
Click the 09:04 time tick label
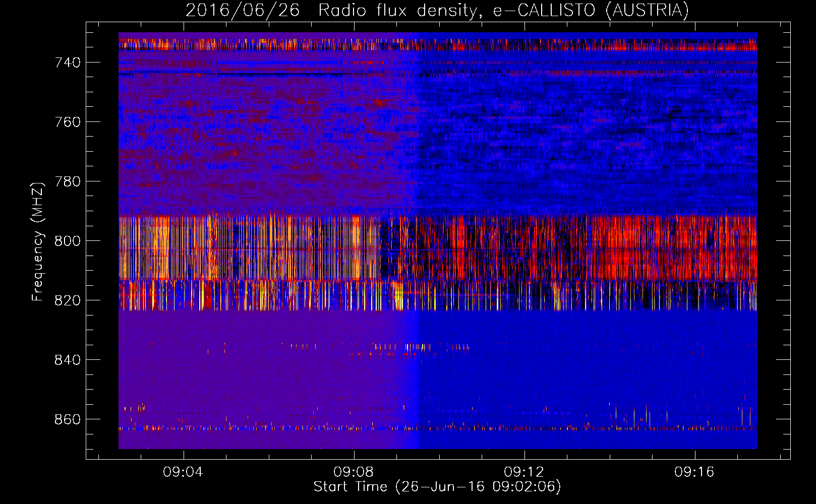pyautogui.click(x=183, y=472)
